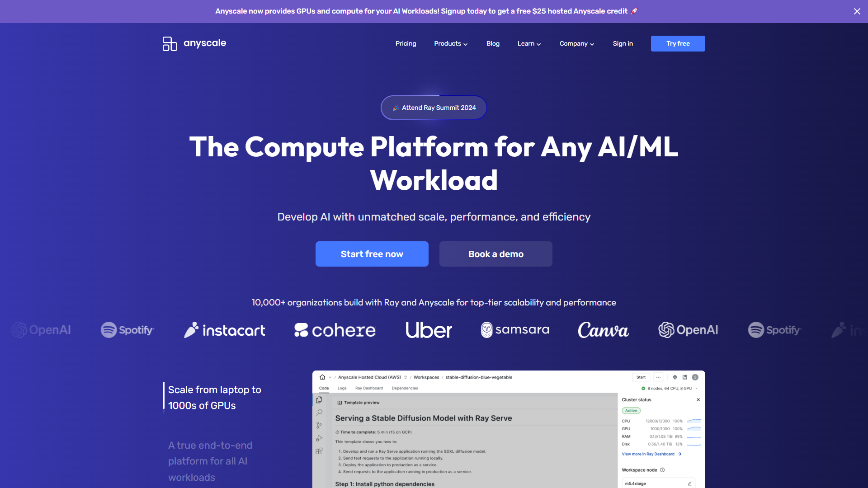Viewport: 868px width, 488px height.
Task: Click the Anyscale logo
Action: point(193,43)
